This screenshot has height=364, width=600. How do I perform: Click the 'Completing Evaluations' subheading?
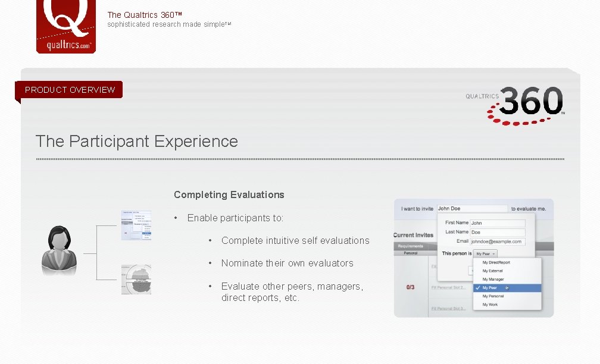point(229,195)
